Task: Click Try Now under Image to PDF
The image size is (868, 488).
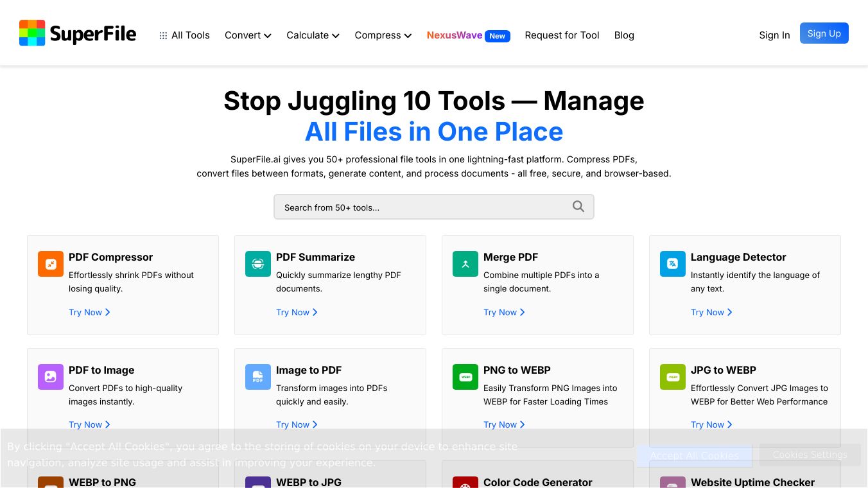Action: coord(297,424)
